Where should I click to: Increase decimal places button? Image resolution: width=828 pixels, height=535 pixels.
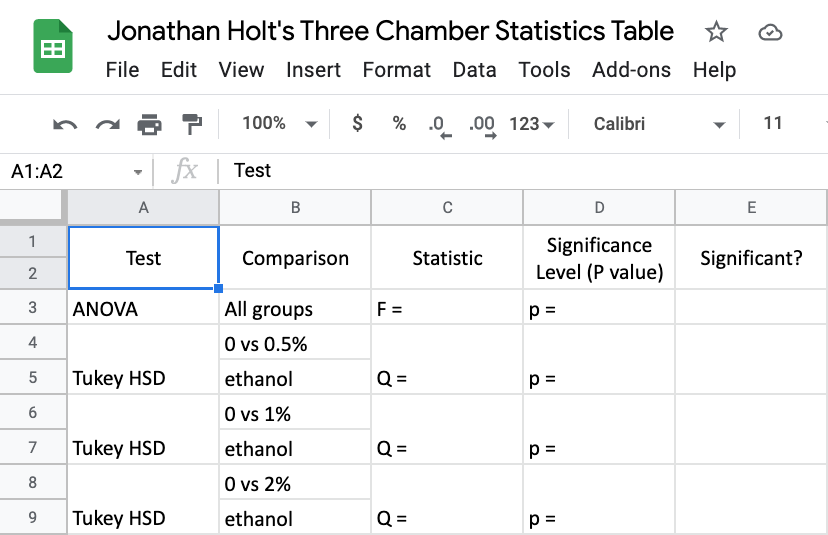coord(482,125)
